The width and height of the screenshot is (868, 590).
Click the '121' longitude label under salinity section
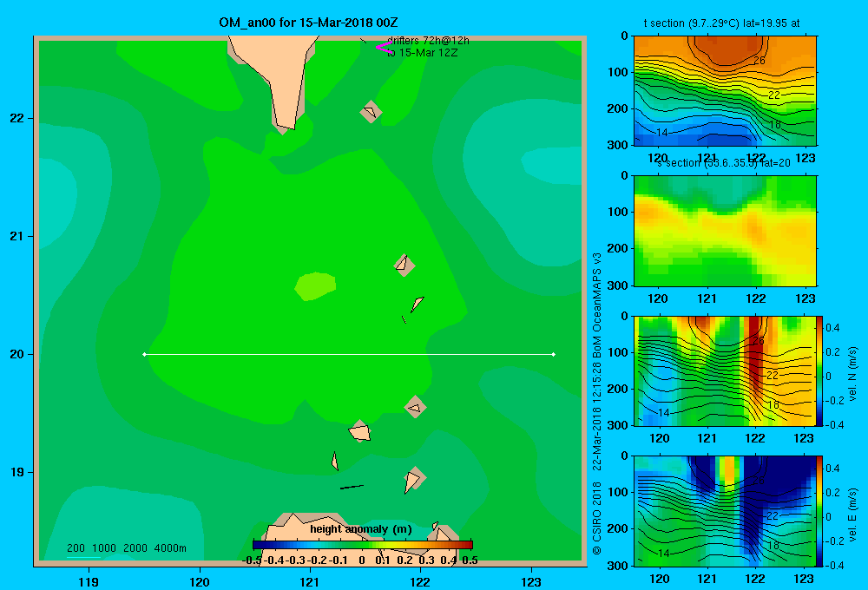click(x=707, y=298)
